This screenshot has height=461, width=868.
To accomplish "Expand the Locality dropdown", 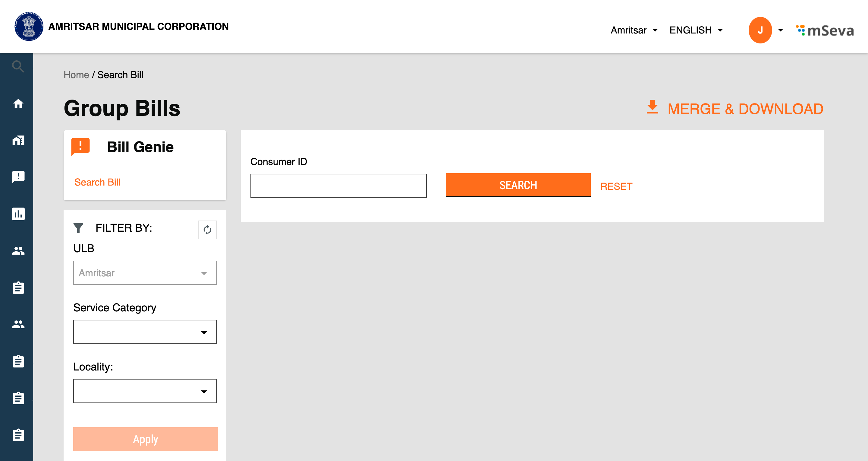I will pos(145,391).
